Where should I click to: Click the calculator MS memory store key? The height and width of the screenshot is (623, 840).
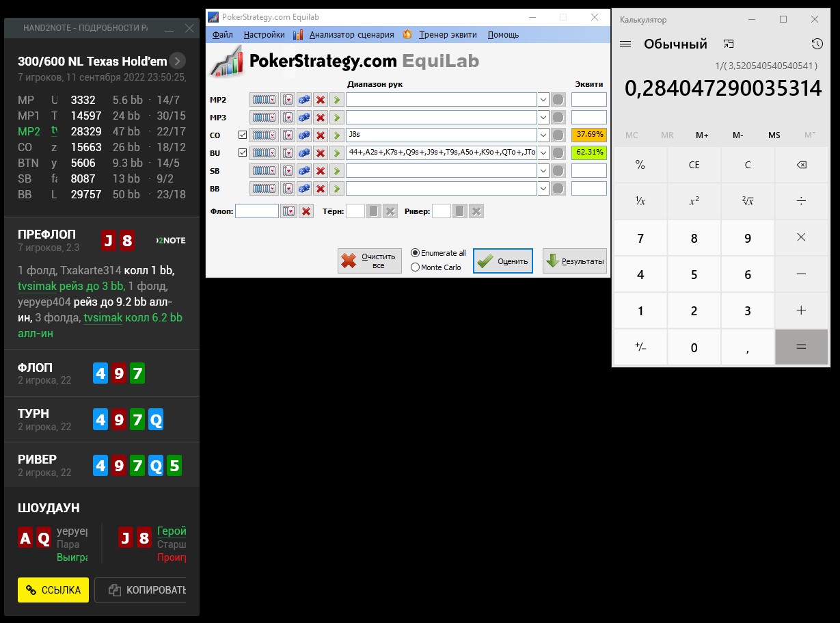pos(774,135)
